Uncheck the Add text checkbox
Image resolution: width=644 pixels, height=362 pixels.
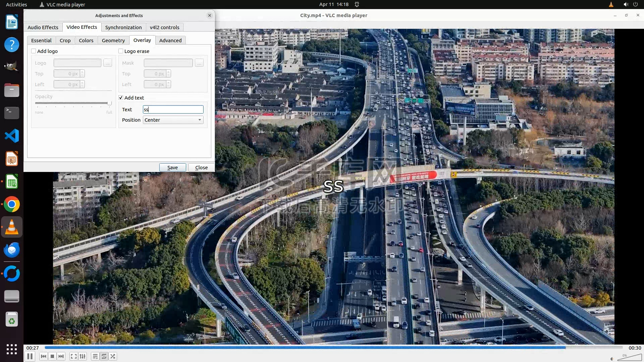tap(121, 98)
